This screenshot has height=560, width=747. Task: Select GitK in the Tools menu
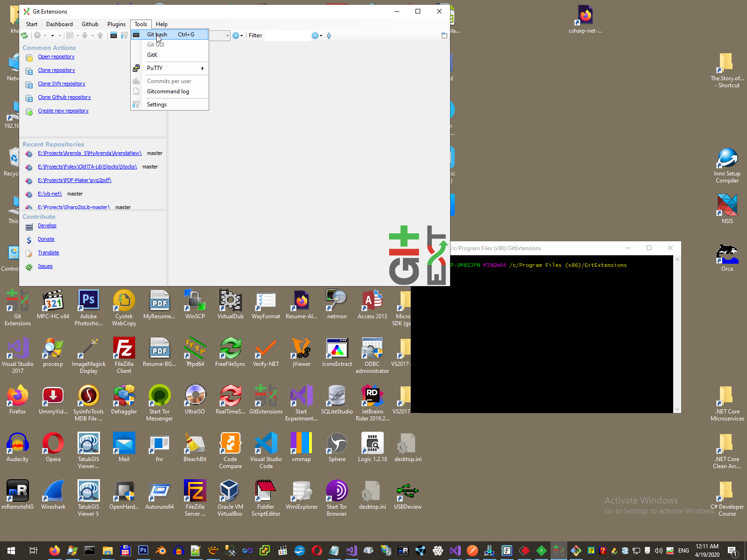click(x=170, y=55)
